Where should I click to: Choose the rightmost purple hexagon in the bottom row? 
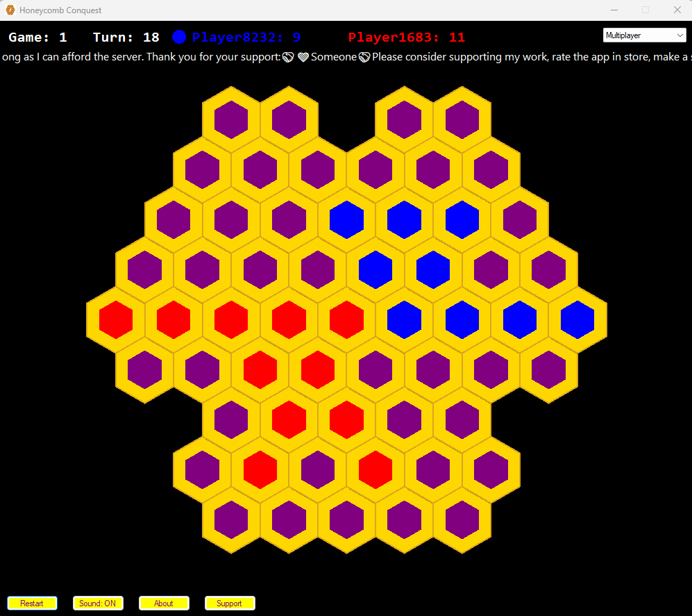point(462,519)
